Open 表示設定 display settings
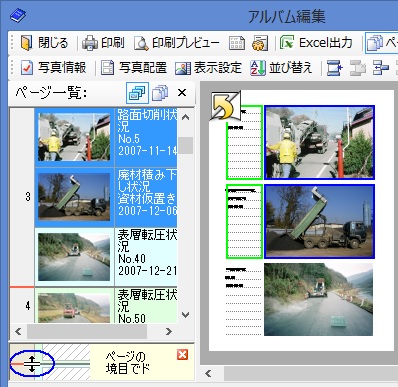This screenshot has height=387, width=398. (208, 68)
